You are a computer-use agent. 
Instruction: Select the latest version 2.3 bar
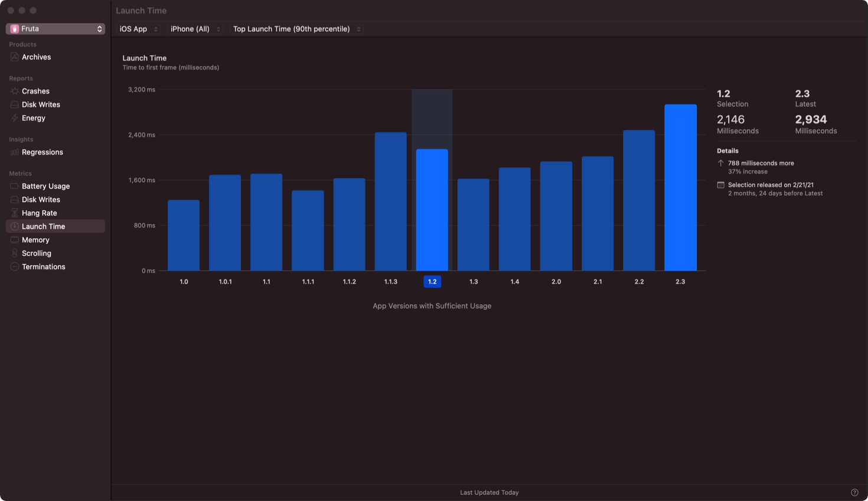680,187
